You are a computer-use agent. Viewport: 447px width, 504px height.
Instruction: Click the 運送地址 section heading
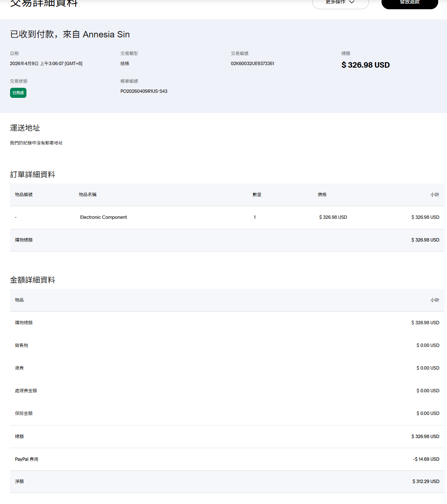[x=25, y=128]
